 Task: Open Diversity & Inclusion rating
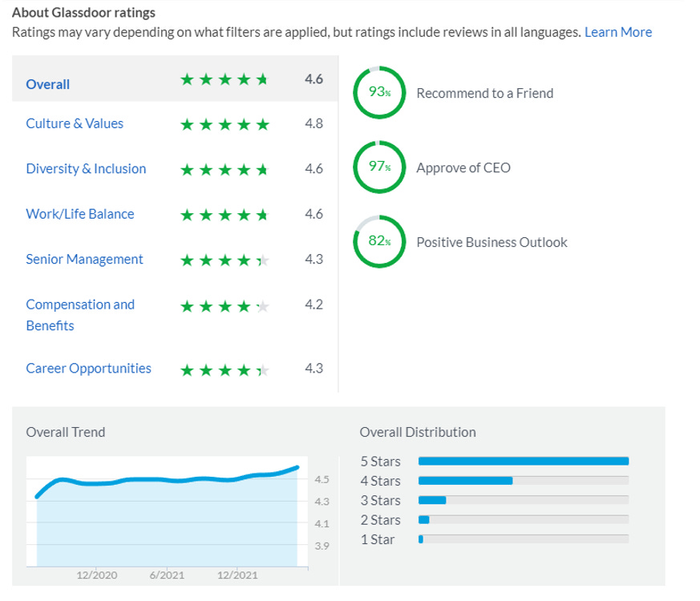click(86, 168)
